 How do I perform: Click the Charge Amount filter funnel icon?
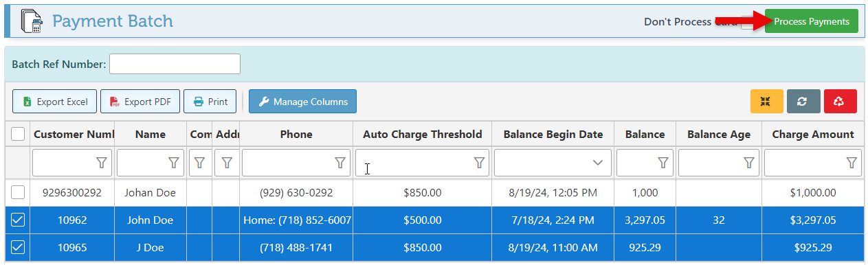852,163
